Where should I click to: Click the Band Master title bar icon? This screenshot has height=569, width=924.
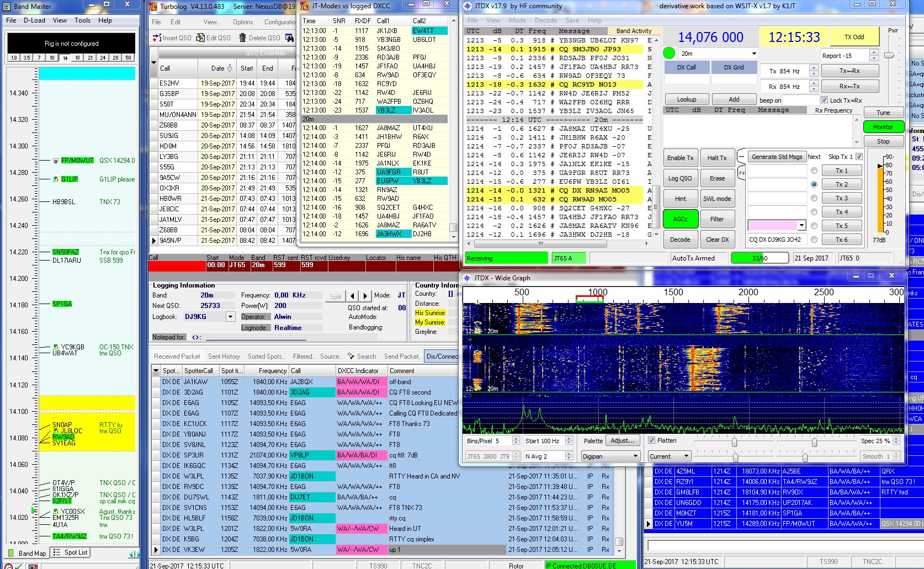7,6
